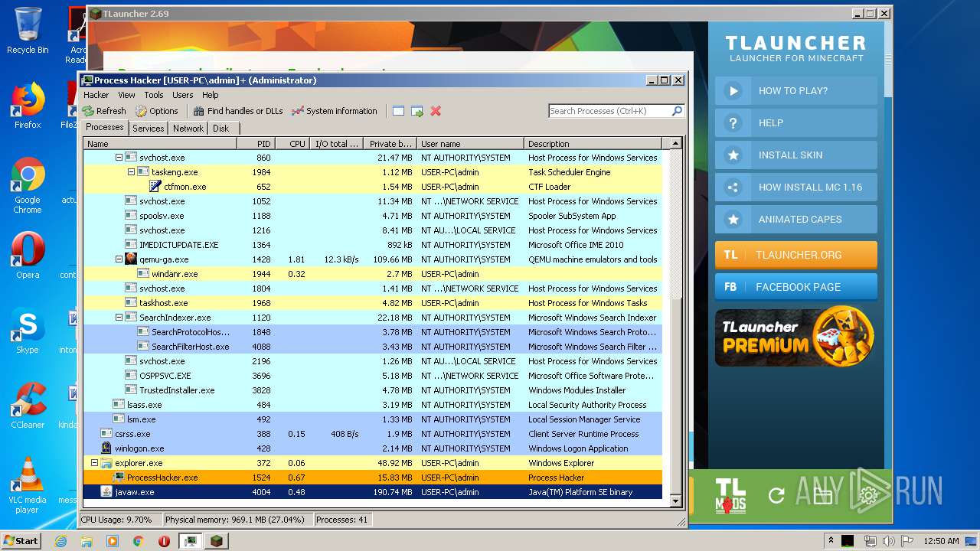This screenshot has height=551, width=980.
Task: Click Find handles or DLLs
Action: [237, 111]
